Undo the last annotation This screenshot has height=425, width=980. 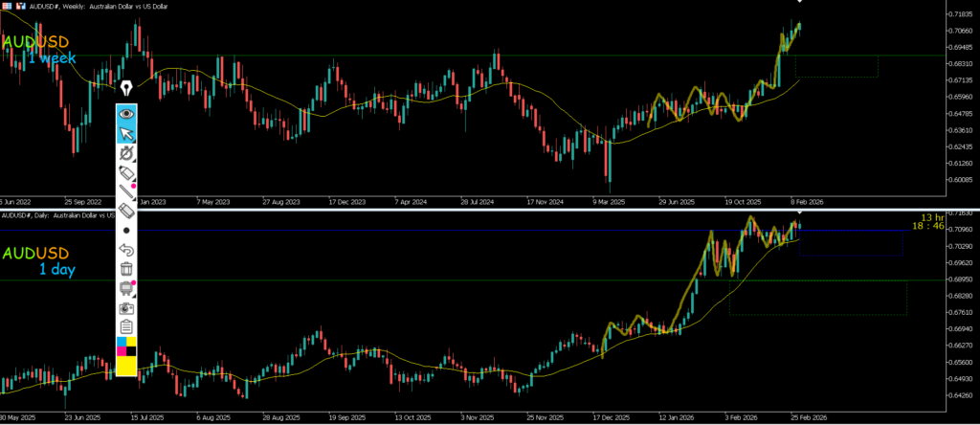[125, 251]
